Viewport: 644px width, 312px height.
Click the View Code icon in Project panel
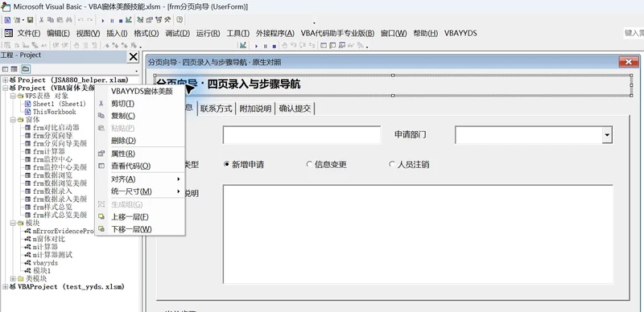[x=6, y=69]
